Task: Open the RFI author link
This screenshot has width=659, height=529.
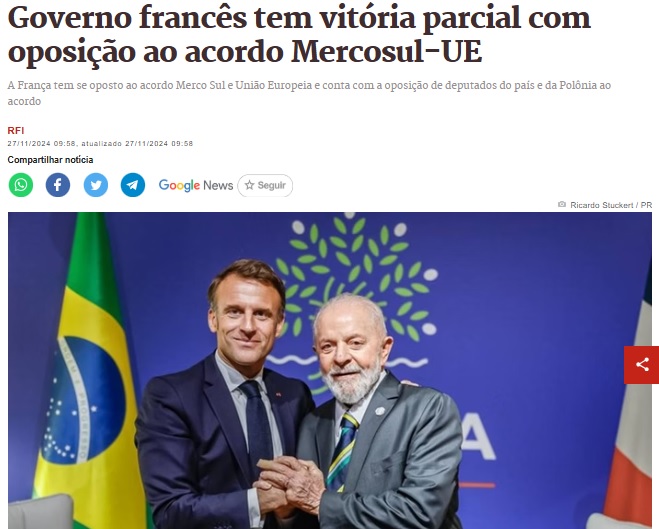Action: (16, 131)
